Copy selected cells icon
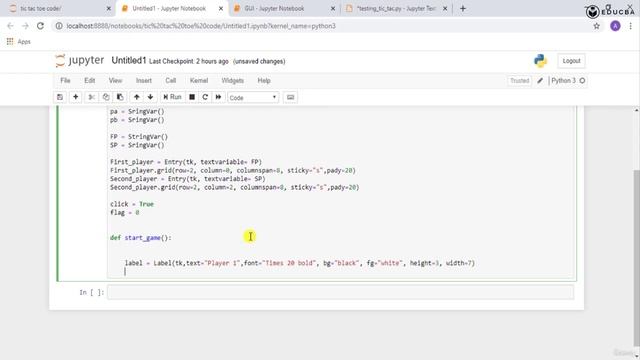Screen dimensions: 640x360 (106, 97)
